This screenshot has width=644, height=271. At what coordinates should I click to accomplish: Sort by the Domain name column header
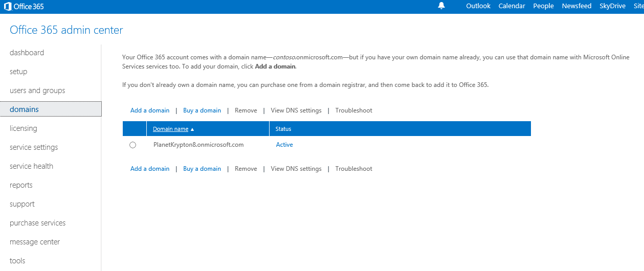coord(170,129)
